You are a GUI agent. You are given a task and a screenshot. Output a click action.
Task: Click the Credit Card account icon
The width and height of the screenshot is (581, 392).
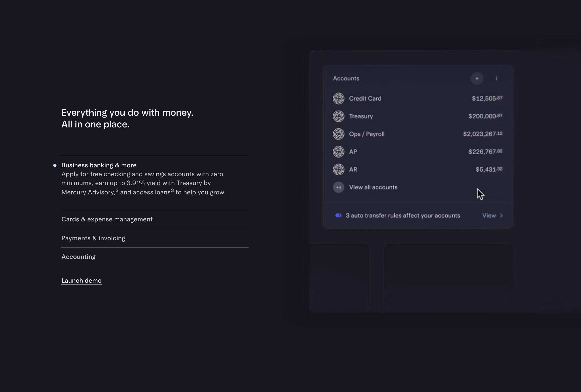point(339,98)
